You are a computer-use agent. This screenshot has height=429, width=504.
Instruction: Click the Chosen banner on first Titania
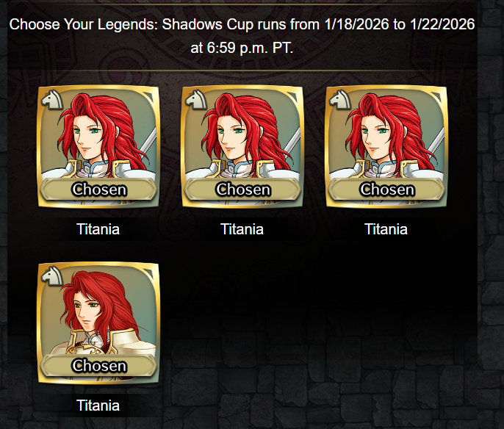98,190
